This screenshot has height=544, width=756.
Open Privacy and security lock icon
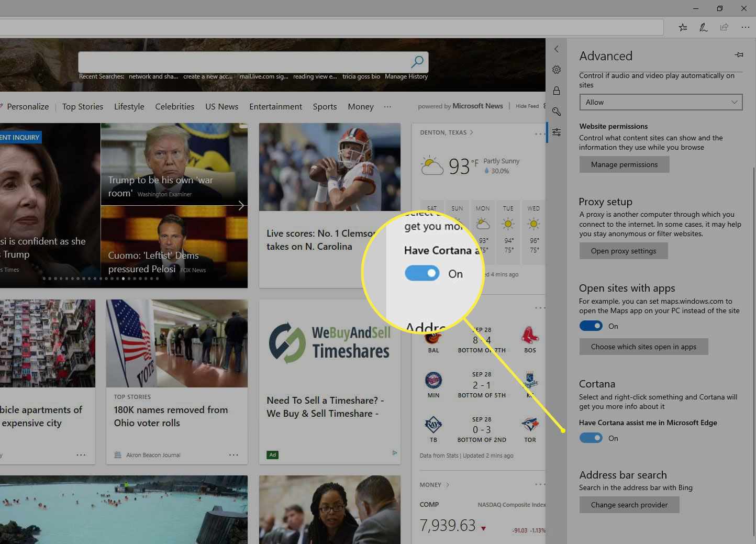click(557, 91)
